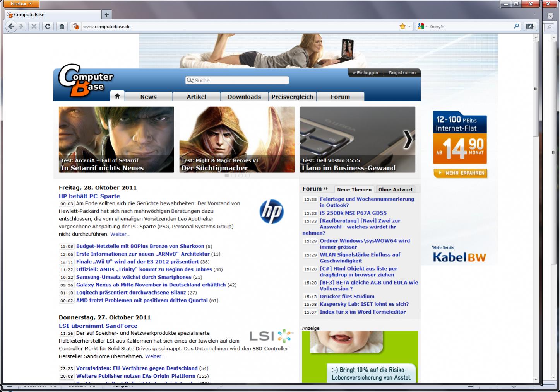The height and width of the screenshot is (392, 560).
Task: Open the Might & Magic Heroes VI teaser
Action: tap(237, 140)
